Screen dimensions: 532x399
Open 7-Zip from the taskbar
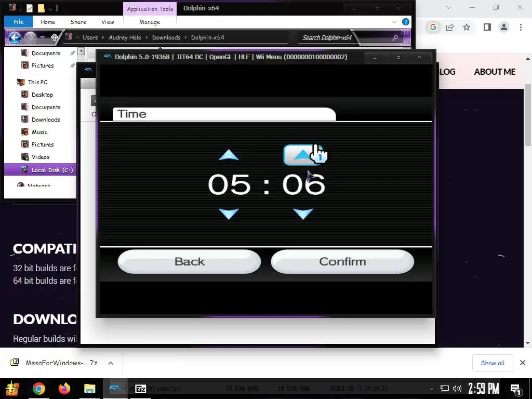140,389
